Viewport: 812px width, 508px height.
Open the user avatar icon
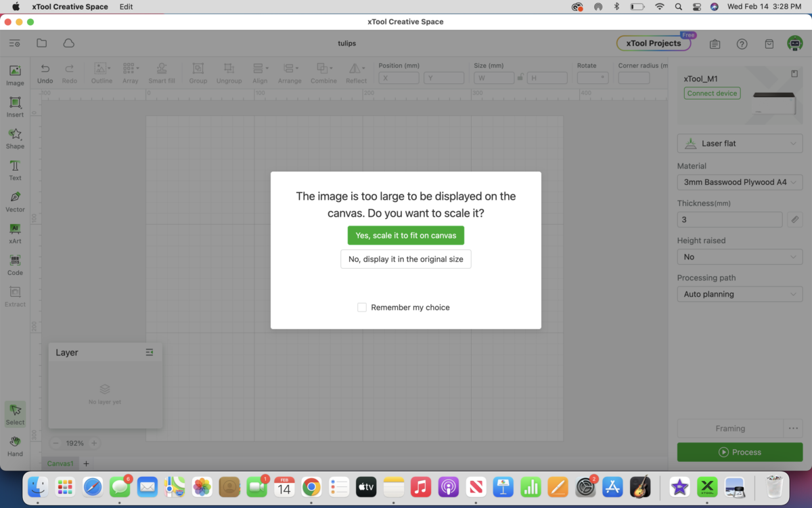tap(795, 43)
